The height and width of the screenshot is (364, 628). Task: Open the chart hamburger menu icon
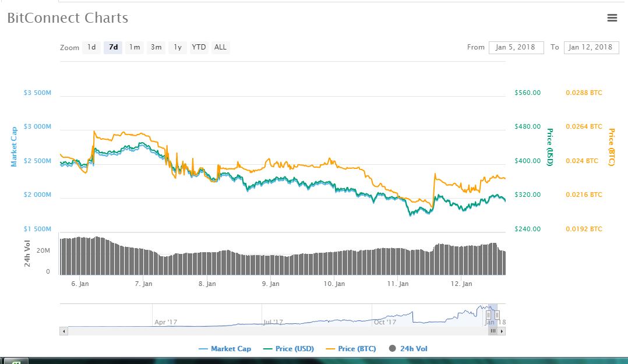coord(612,17)
